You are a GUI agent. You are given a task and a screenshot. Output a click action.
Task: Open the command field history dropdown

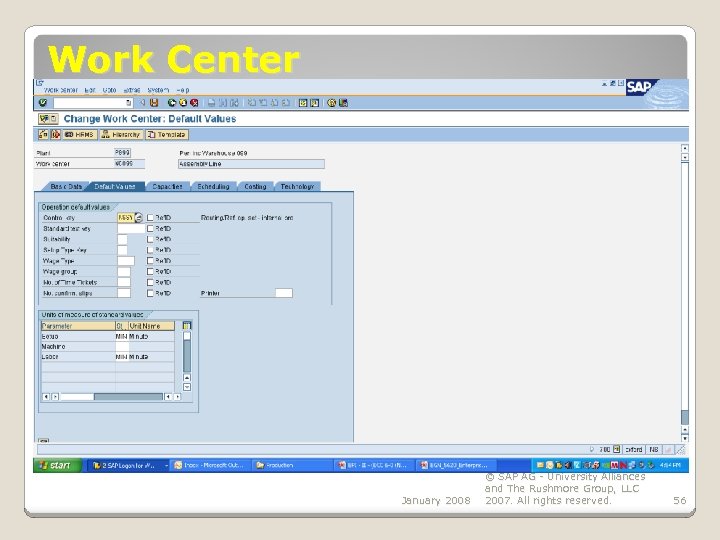tap(129, 103)
